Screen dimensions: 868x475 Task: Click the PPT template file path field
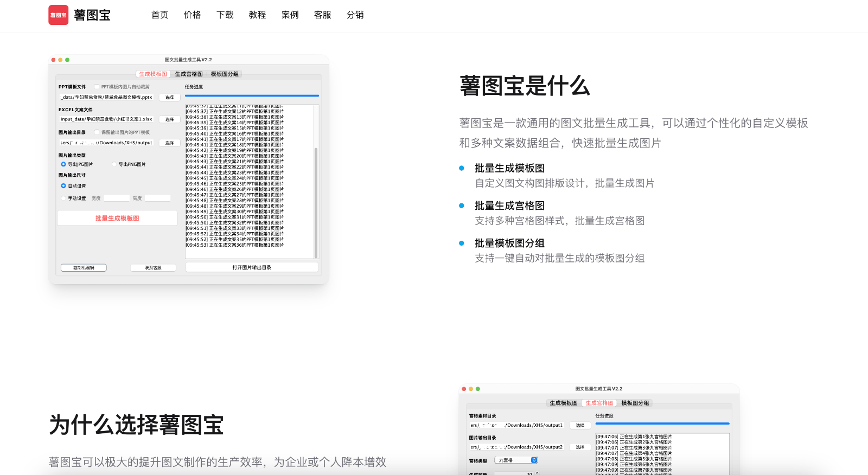click(x=106, y=98)
